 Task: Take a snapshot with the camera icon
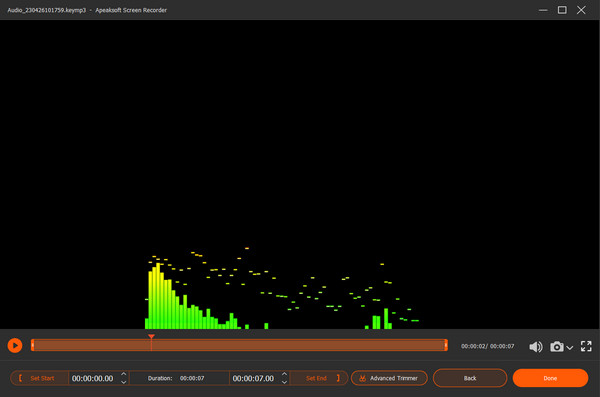click(x=557, y=346)
